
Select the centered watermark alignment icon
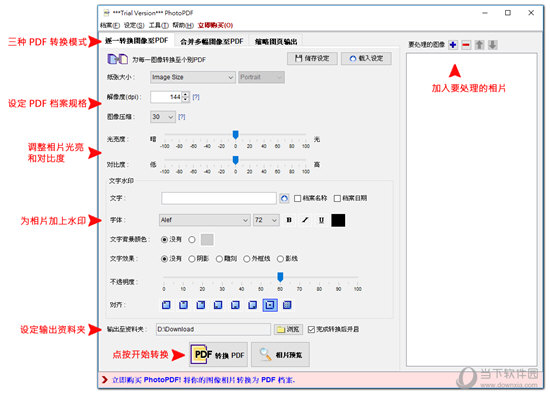270,305
